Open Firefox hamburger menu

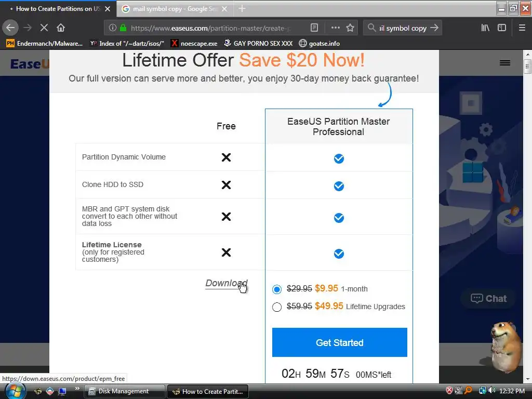pos(522,28)
